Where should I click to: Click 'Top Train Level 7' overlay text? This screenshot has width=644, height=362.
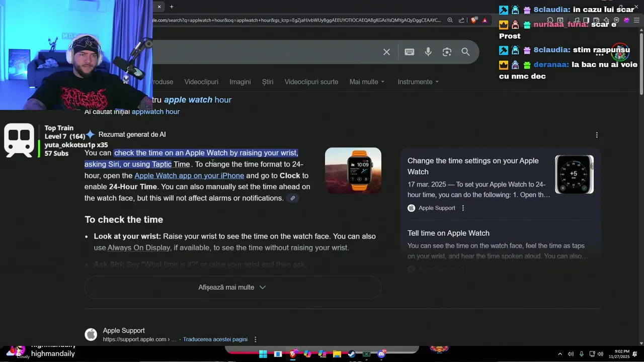click(64, 132)
